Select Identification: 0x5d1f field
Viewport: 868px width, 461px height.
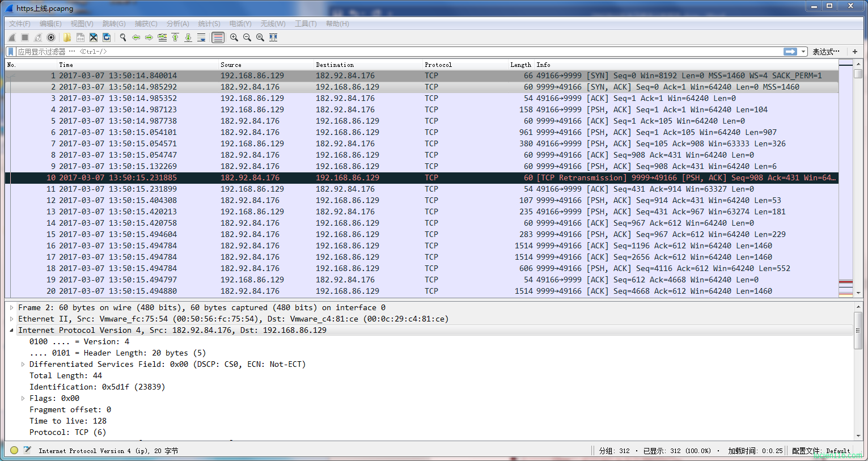pyautogui.click(x=98, y=387)
